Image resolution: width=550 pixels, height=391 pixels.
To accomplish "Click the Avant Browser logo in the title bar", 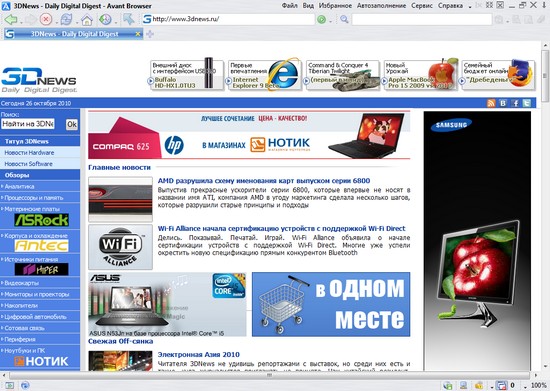I will [6, 6].
